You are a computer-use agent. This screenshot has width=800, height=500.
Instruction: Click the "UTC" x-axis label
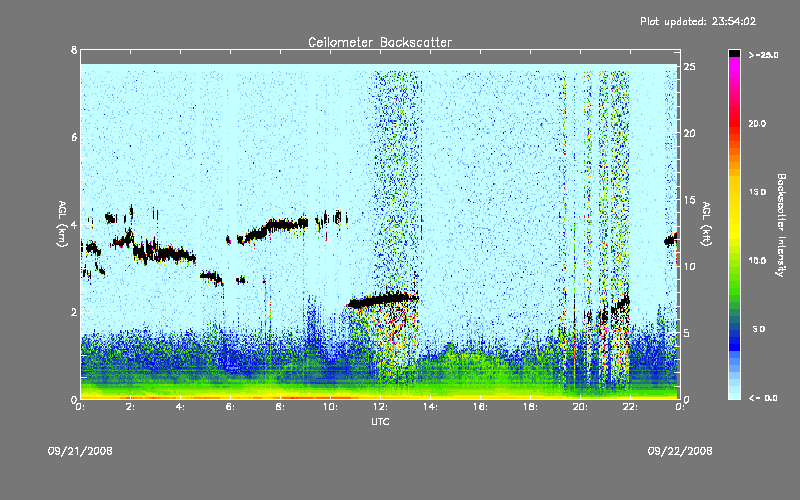coord(380,421)
